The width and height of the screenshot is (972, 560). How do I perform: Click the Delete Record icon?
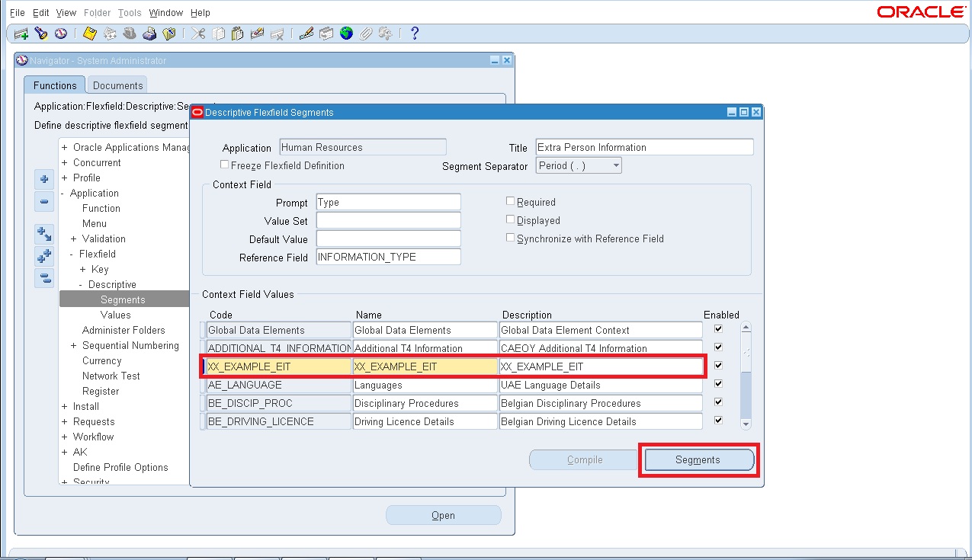[277, 34]
